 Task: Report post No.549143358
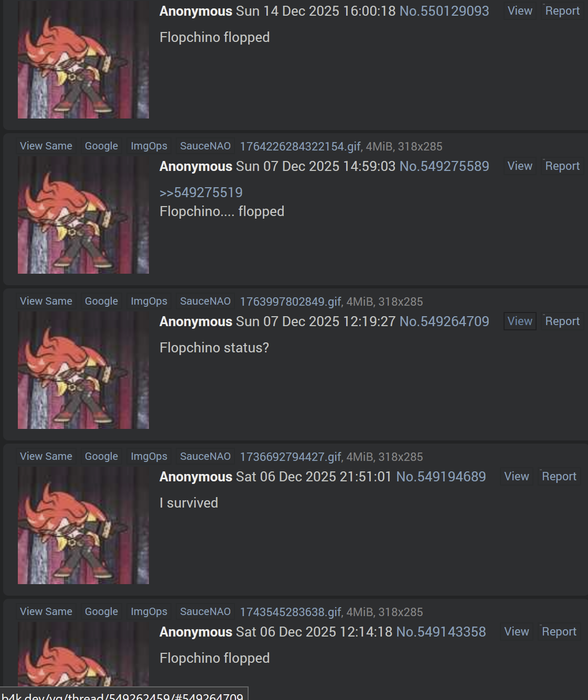tap(559, 632)
